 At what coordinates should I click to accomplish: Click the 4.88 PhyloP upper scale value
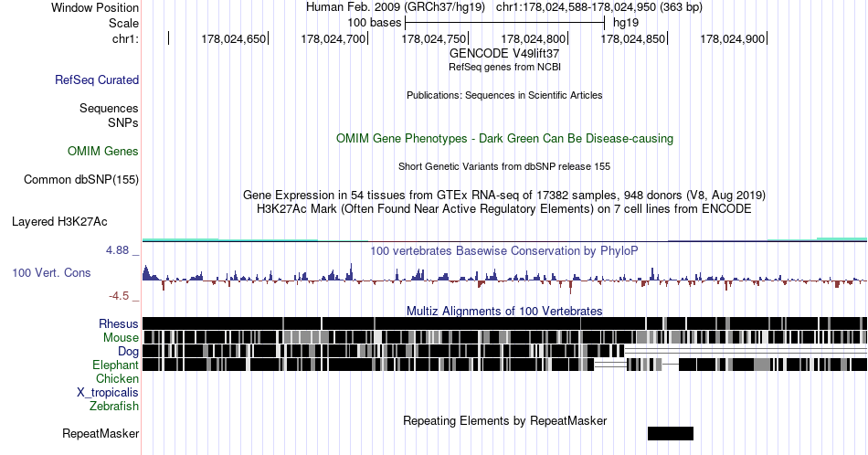coord(117,250)
